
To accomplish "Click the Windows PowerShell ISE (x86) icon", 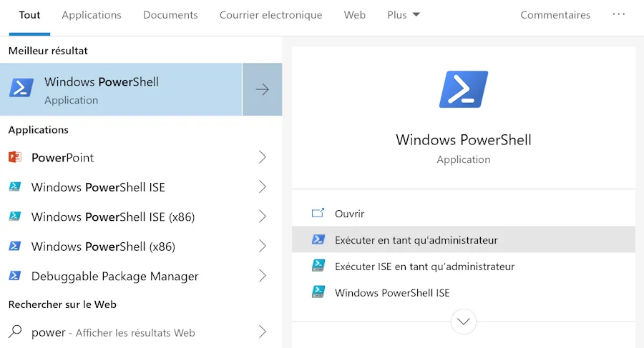I will 15,217.
